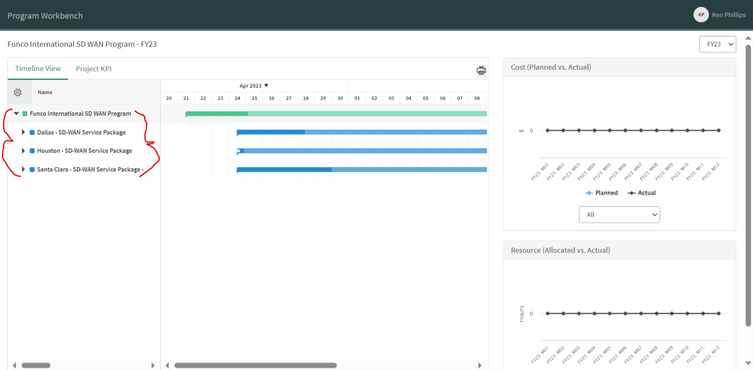Screen dimensions: 753x370
Task: Switch to the Timeline View tab
Action: (38, 69)
